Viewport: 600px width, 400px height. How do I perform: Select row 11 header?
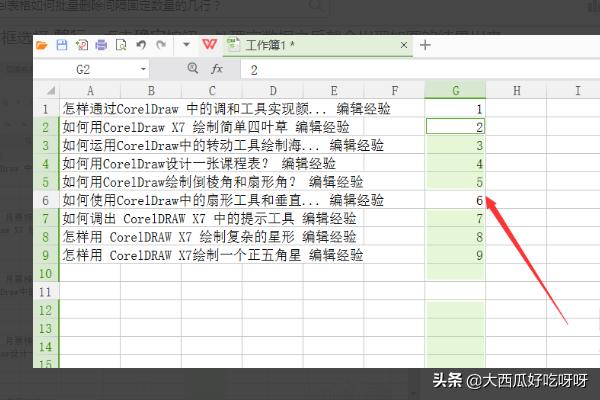pos(46,292)
